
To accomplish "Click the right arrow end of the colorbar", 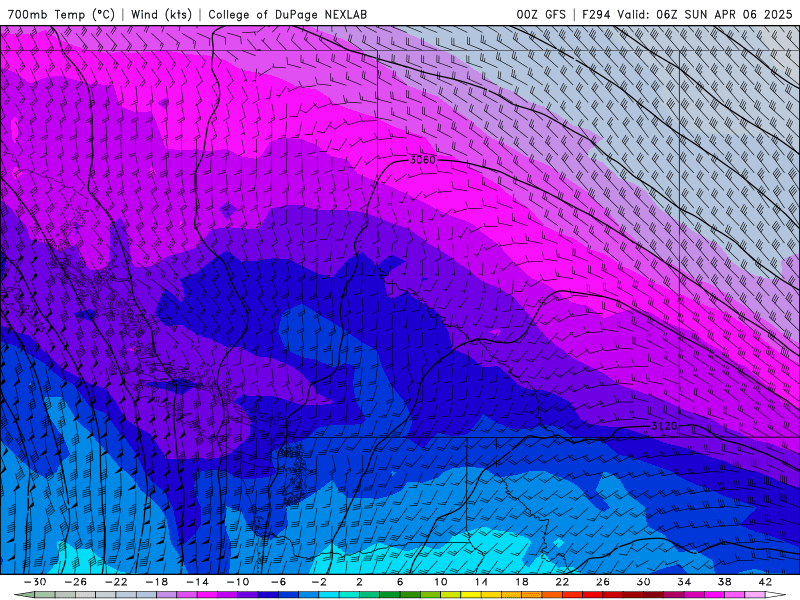I will 775,595.
